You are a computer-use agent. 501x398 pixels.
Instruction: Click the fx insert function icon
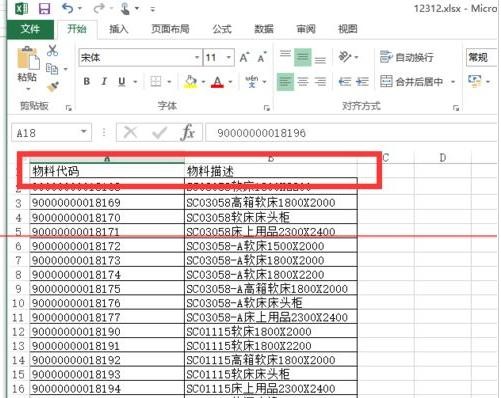[188, 132]
